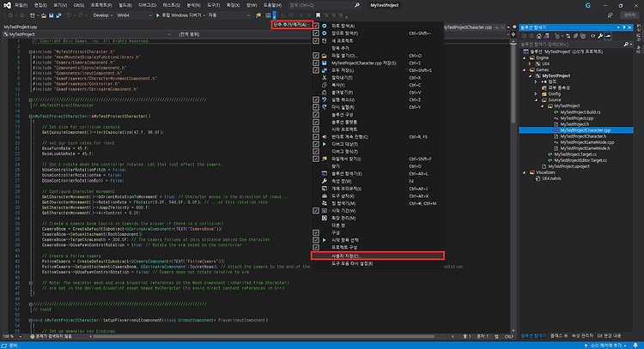
Task: Click the Sync with Active Document icon in Solution Explorer
Action: click(x=568, y=36)
